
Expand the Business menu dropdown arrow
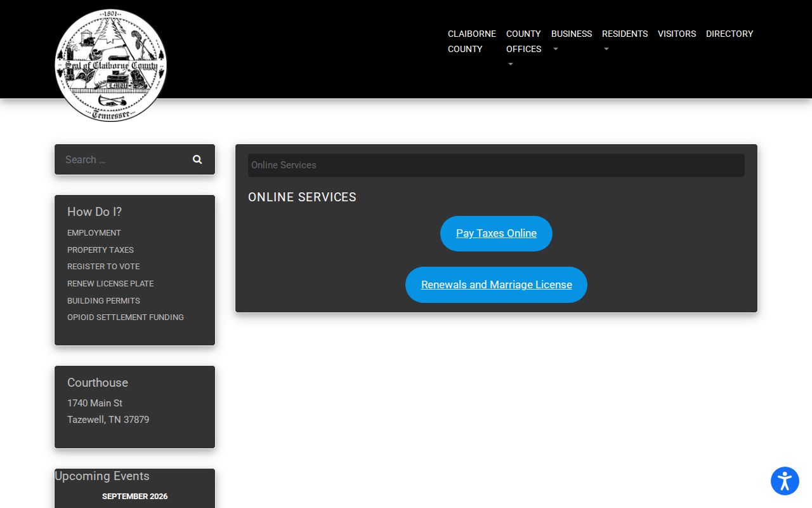tap(556, 49)
